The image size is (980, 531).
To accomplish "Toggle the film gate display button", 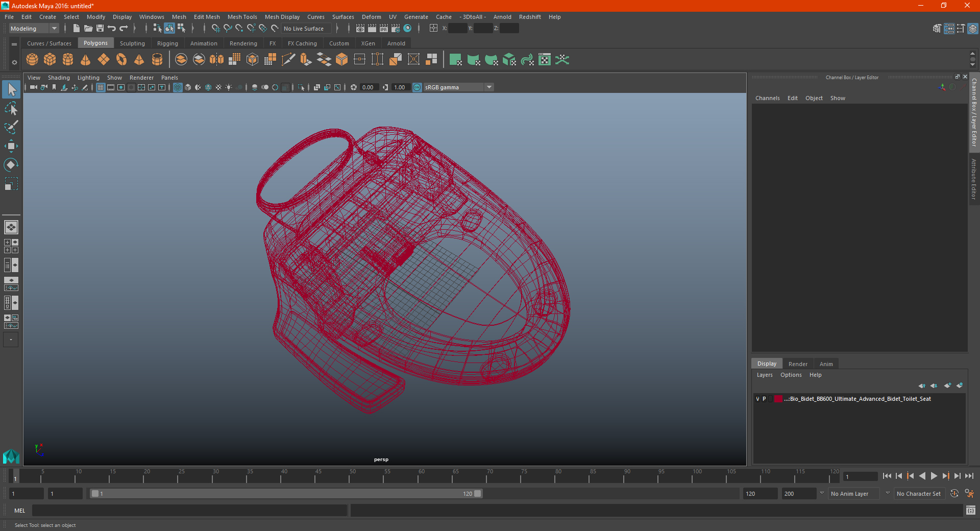I will 111,87.
